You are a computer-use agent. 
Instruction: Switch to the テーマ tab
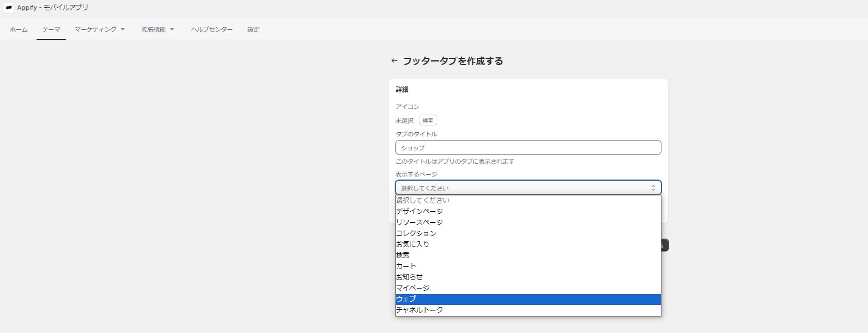tap(51, 29)
